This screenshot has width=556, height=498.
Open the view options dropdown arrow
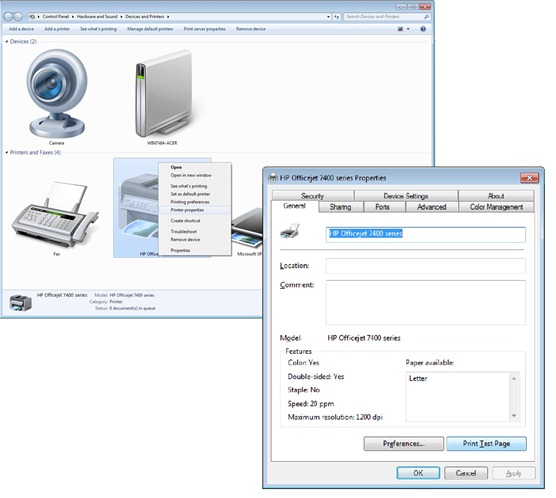tap(408, 29)
